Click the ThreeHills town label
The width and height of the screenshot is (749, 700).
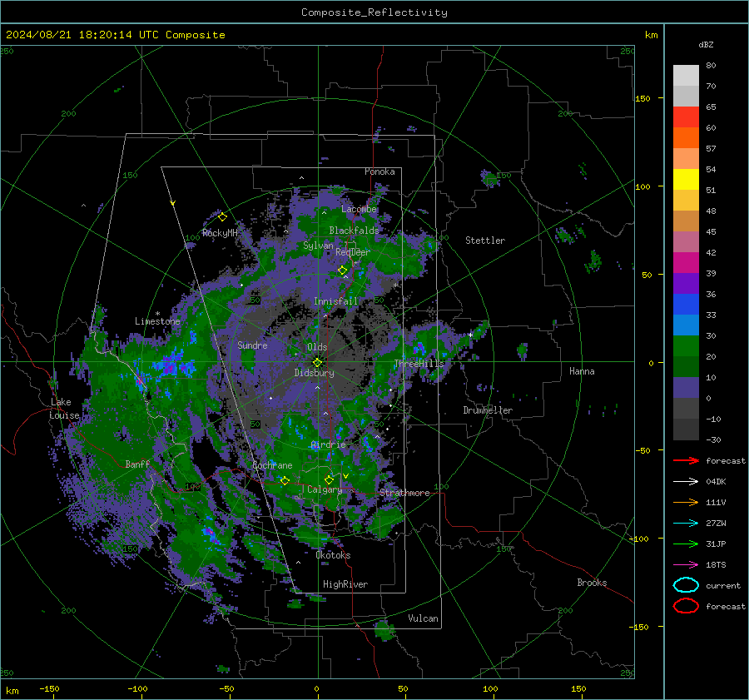click(419, 364)
